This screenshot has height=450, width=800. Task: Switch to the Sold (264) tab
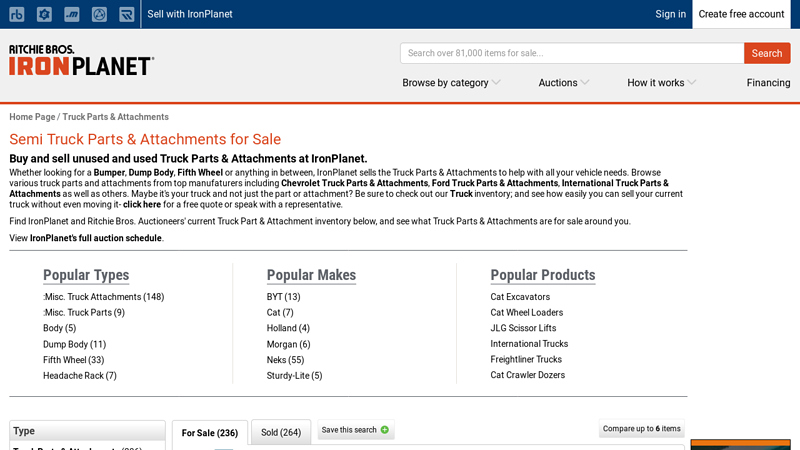(281, 433)
